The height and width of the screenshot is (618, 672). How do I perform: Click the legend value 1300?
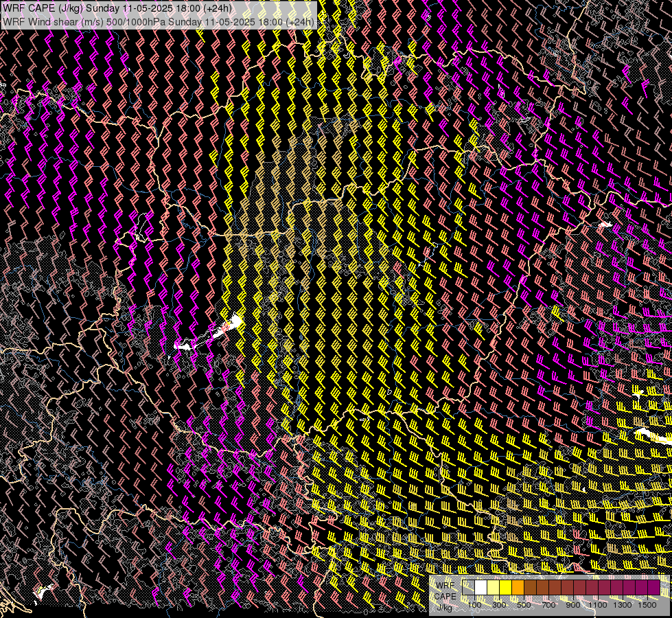pos(623,605)
